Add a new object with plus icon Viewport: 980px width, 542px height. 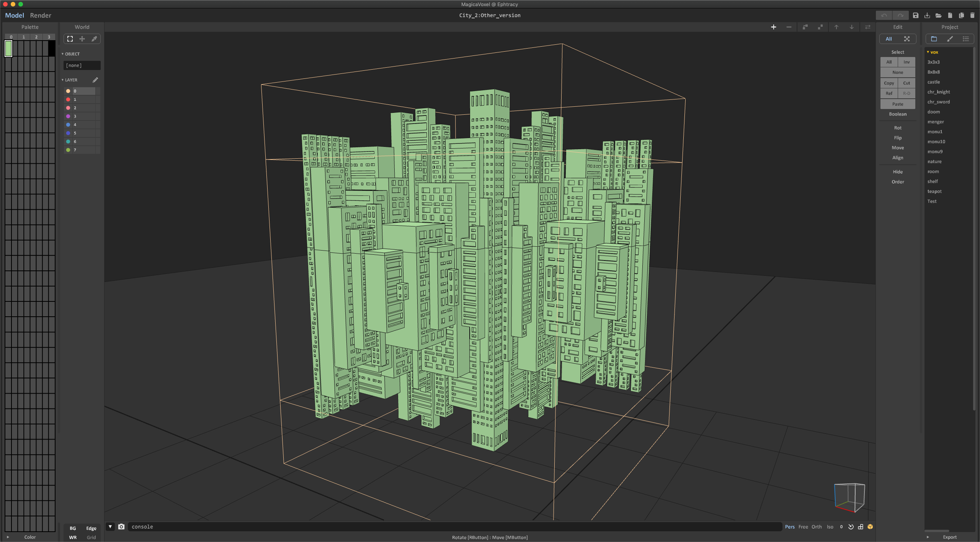click(774, 27)
